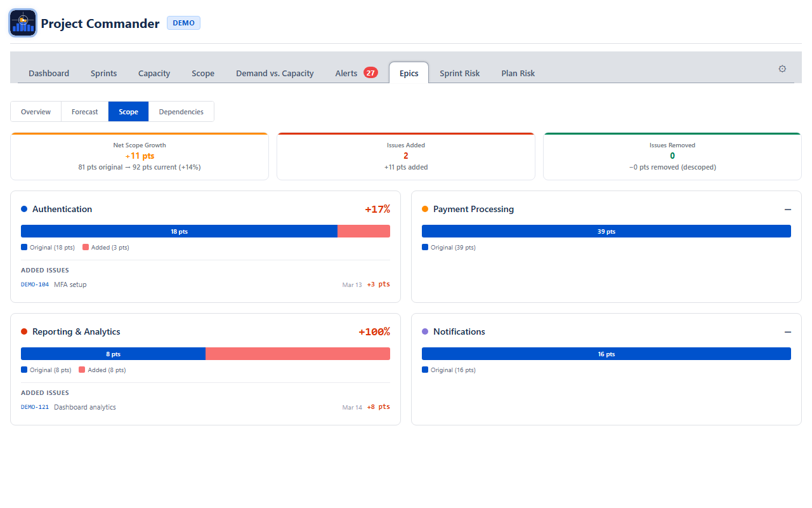Show the Dependencies view
Image resolution: width=812 pixels, height=508 pixels.
[181, 112]
